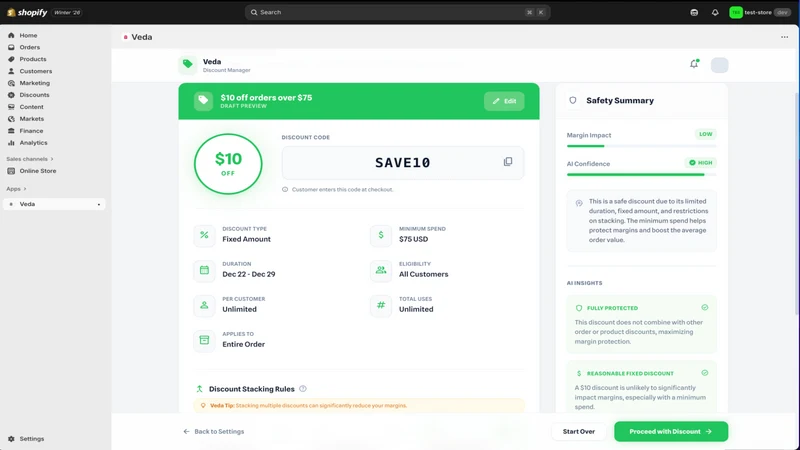
Task: Go to Home in sidebar
Action: point(29,35)
